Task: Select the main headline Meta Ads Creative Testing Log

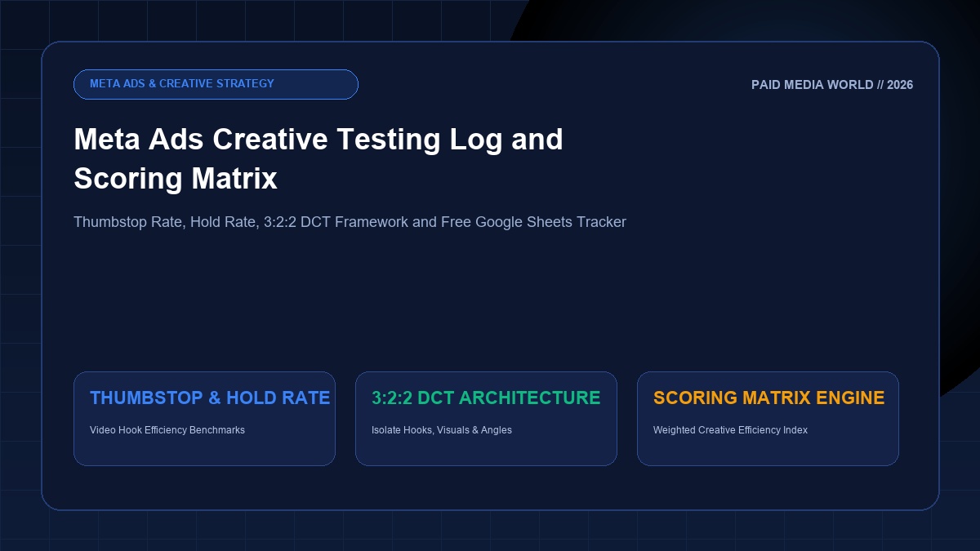Action: 318,158
